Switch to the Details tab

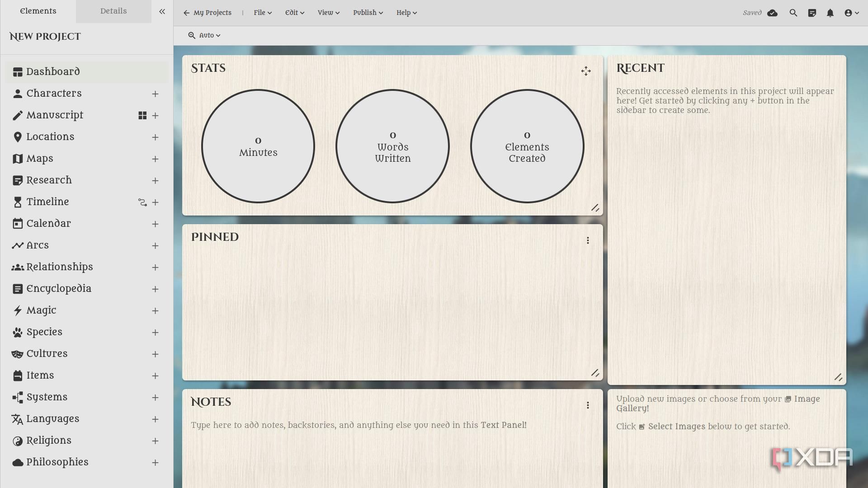113,11
